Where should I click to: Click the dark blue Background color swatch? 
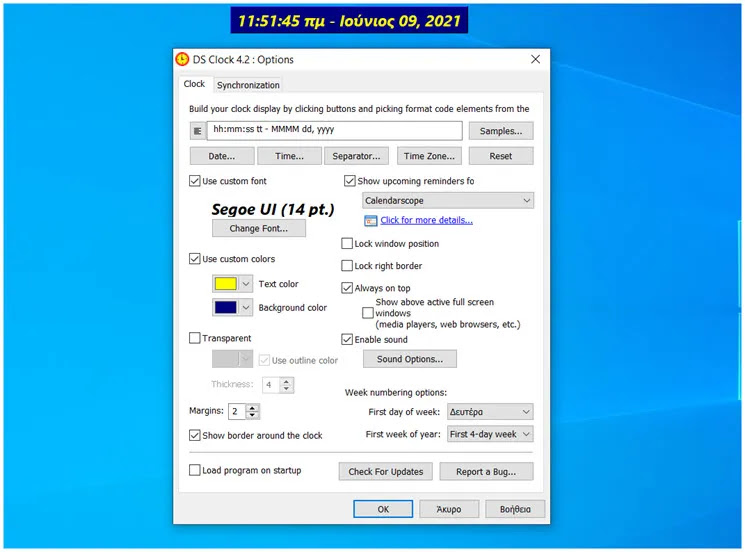225,307
